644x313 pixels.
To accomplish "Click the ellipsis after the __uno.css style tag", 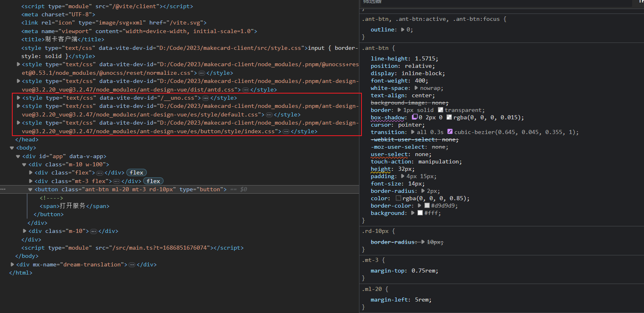I will pyautogui.click(x=206, y=98).
